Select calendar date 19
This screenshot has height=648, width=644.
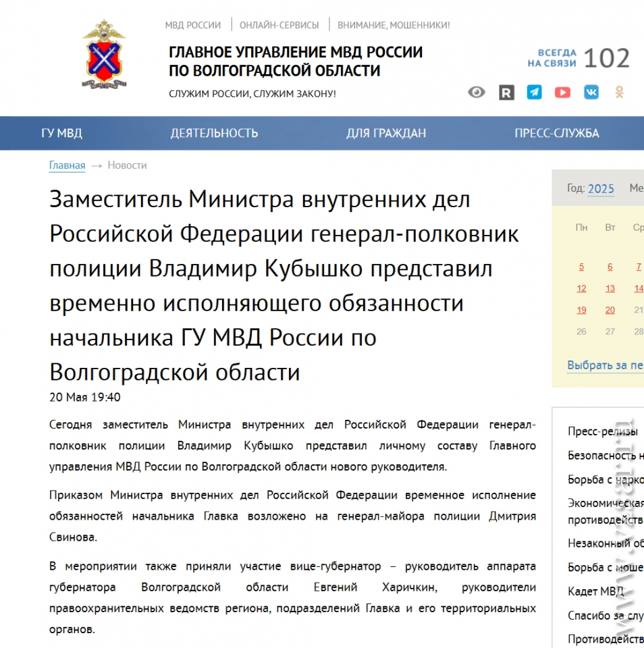tap(581, 310)
